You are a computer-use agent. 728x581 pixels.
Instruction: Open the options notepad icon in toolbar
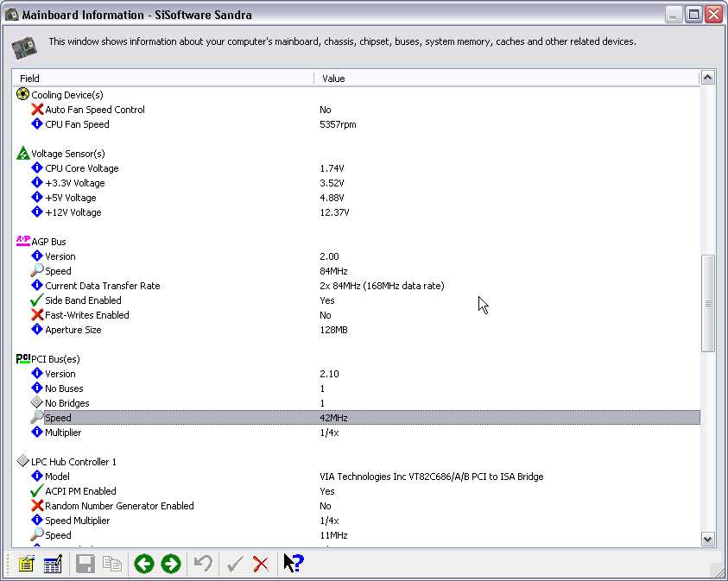click(x=25, y=564)
